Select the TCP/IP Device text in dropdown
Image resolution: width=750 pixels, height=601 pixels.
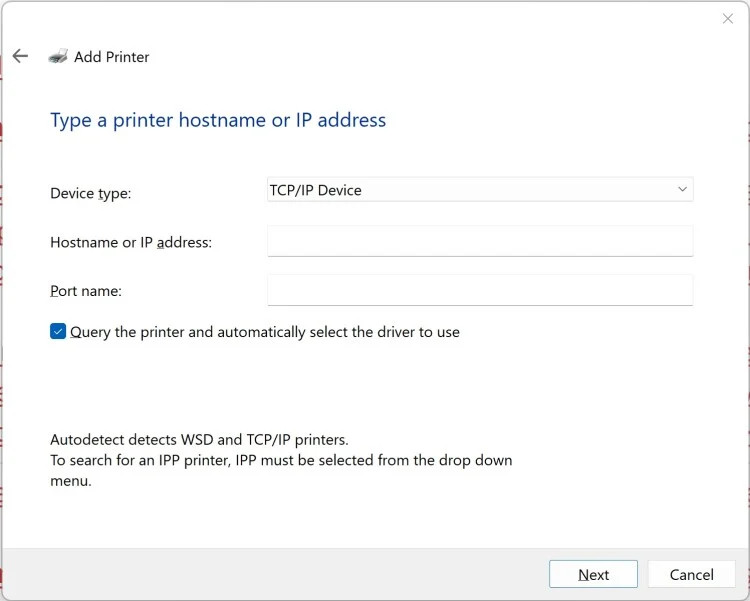click(x=316, y=190)
